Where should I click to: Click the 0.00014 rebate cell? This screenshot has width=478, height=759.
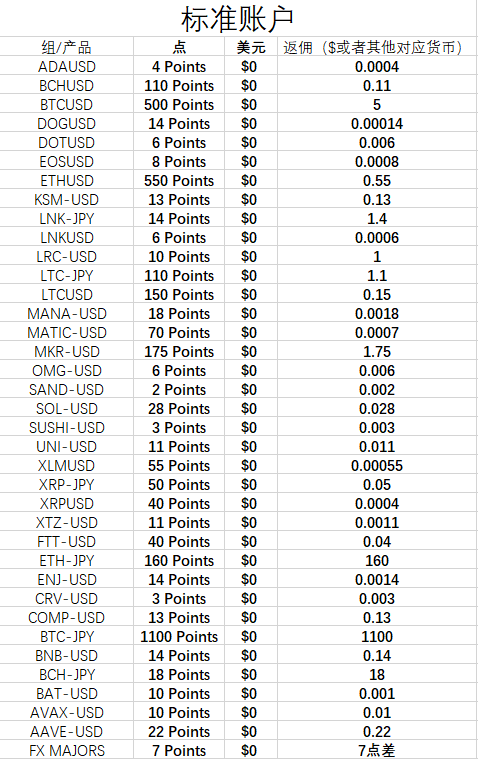(x=377, y=123)
